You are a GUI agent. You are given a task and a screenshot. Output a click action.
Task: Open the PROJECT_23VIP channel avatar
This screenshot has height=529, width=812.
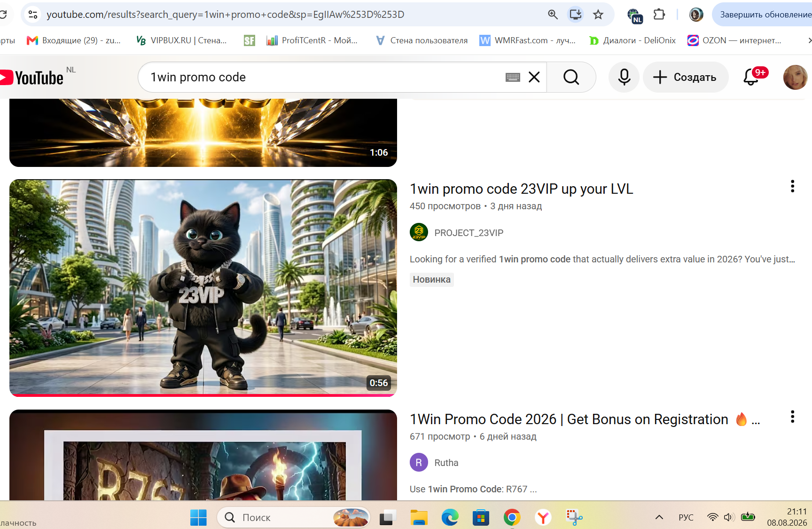[419, 232]
